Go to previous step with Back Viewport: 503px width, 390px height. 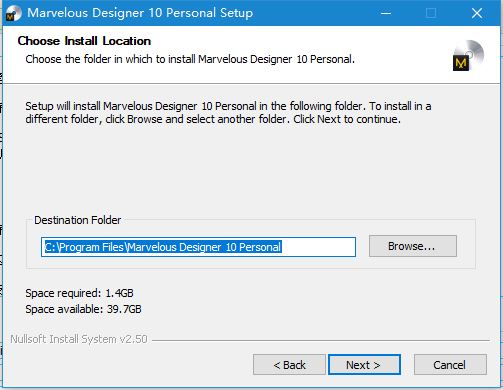coord(289,365)
